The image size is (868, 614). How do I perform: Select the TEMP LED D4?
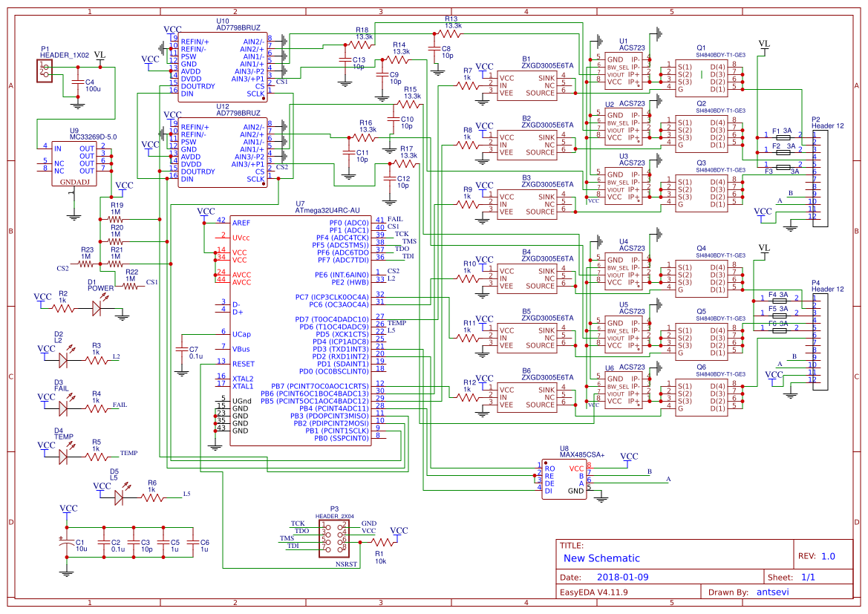pos(63,456)
